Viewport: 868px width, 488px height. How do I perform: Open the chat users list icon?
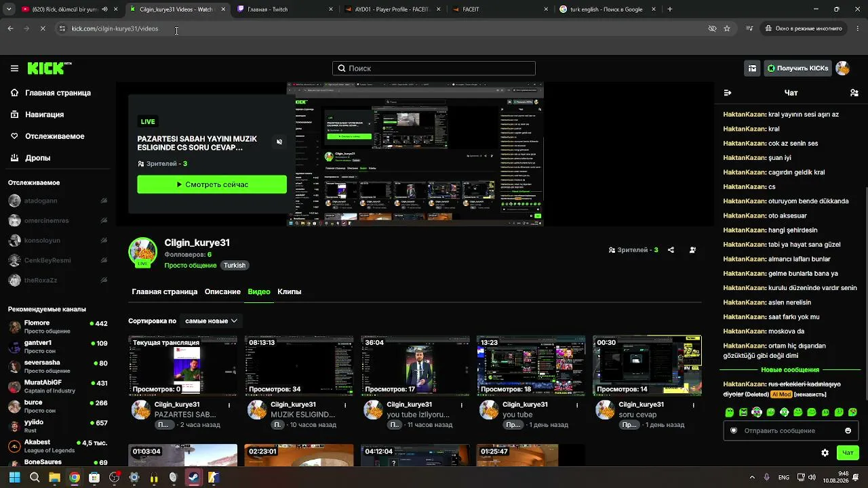(854, 93)
